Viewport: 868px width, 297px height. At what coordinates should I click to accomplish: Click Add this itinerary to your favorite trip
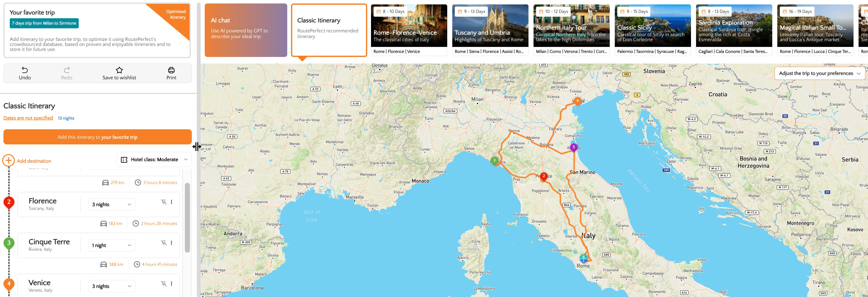tap(97, 137)
